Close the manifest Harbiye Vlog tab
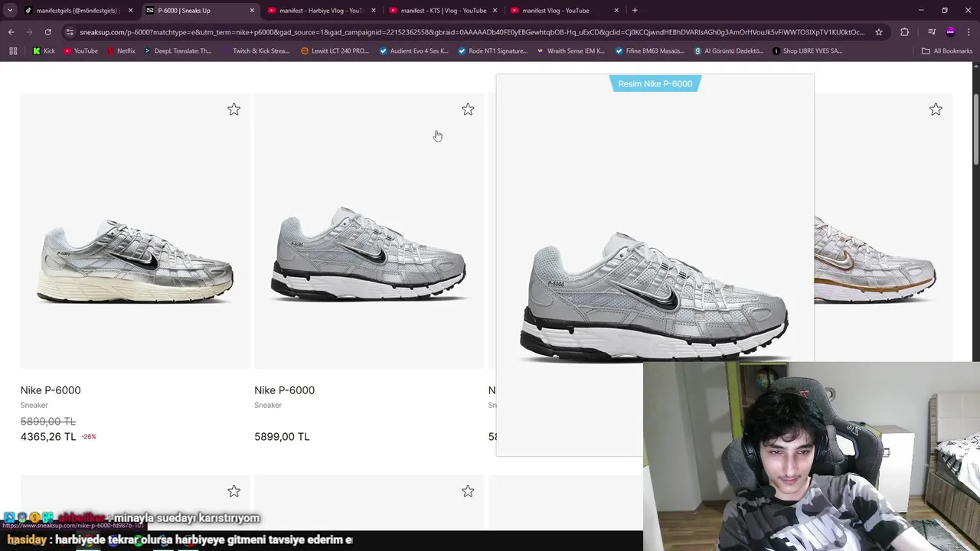The width and height of the screenshot is (980, 551). point(374,11)
